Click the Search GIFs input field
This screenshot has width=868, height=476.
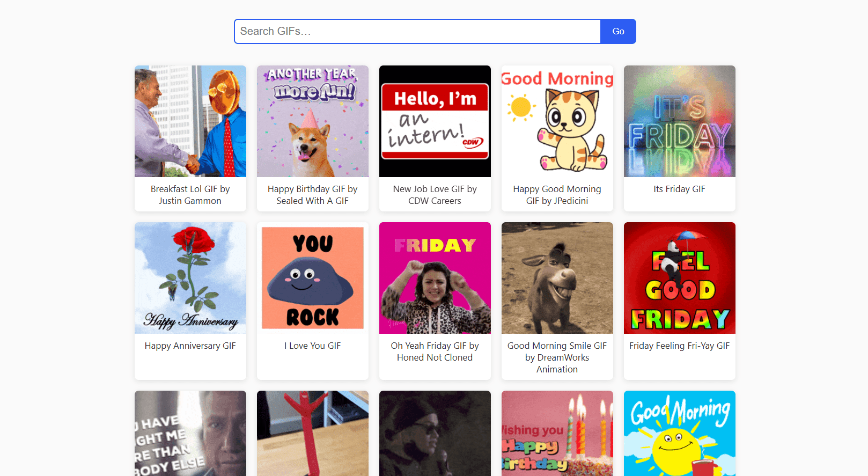tap(417, 31)
